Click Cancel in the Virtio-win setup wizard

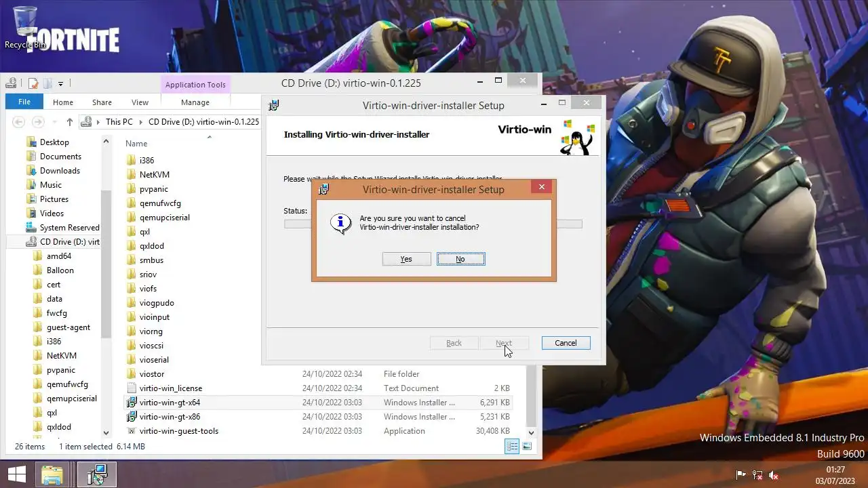pos(566,343)
